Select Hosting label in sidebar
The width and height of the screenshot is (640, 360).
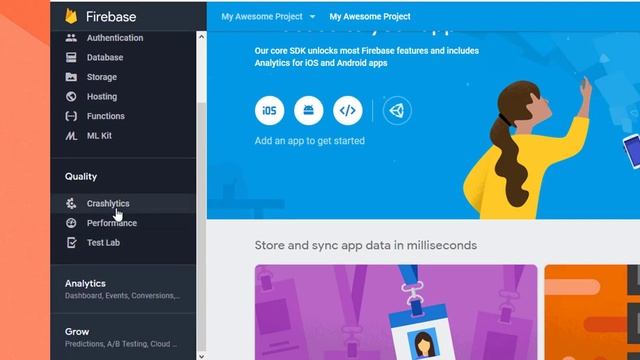pos(102,96)
